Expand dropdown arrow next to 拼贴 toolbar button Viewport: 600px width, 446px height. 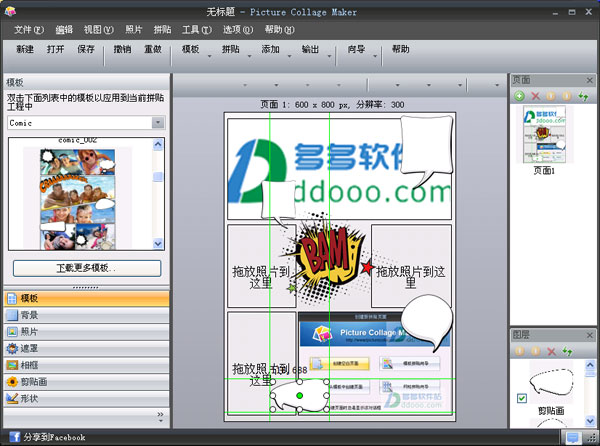click(249, 56)
